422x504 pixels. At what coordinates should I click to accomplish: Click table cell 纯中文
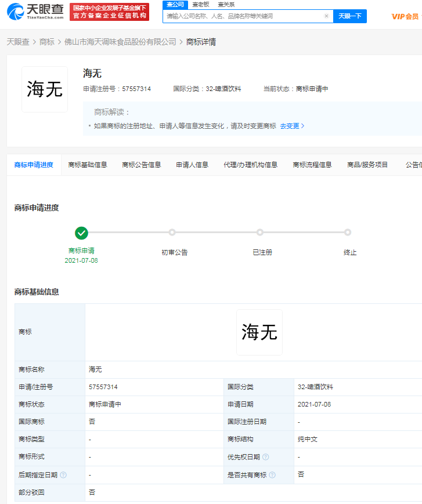click(307, 439)
